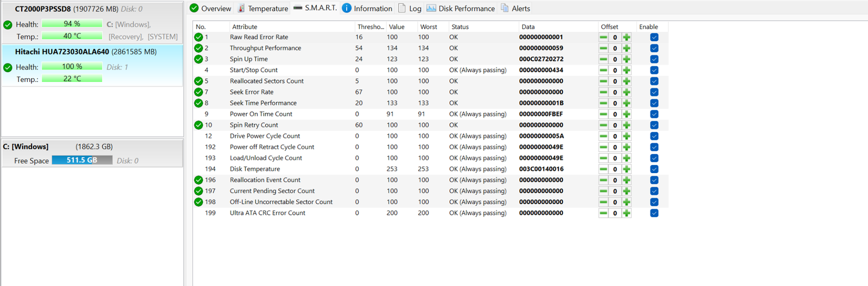
Task: Click the Threshold column header
Action: click(371, 27)
